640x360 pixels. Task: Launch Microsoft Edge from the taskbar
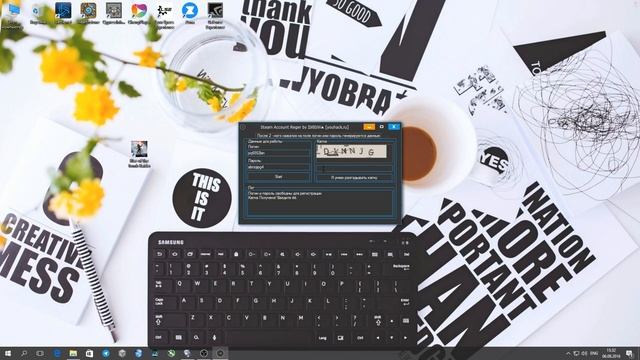tap(57, 353)
